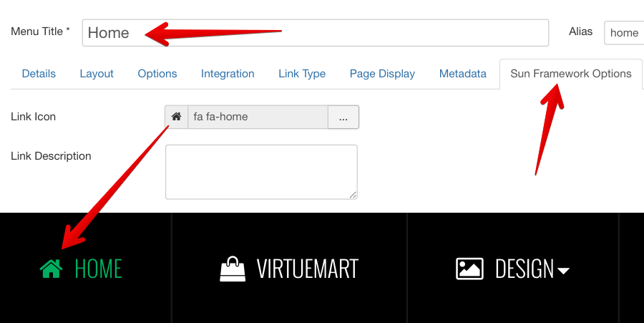Click the picture icon next to Design

tap(469, 269)
